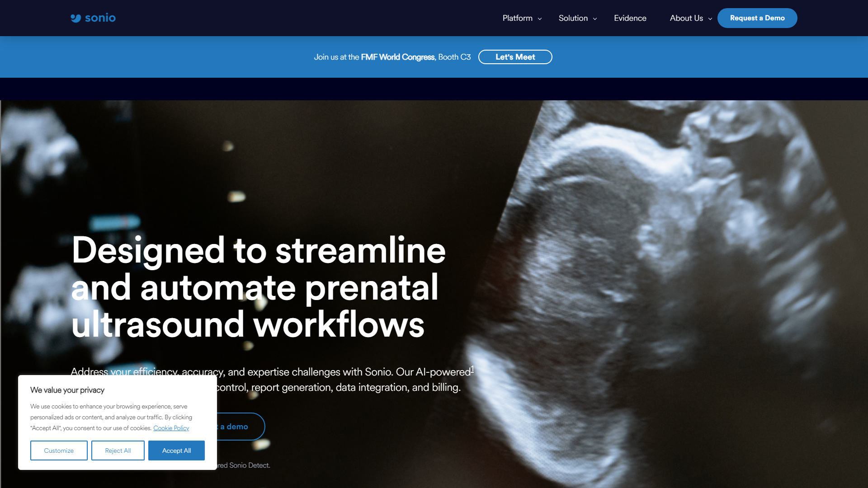
Task: Click the FMF World Congress banner text
Action: 397,57
